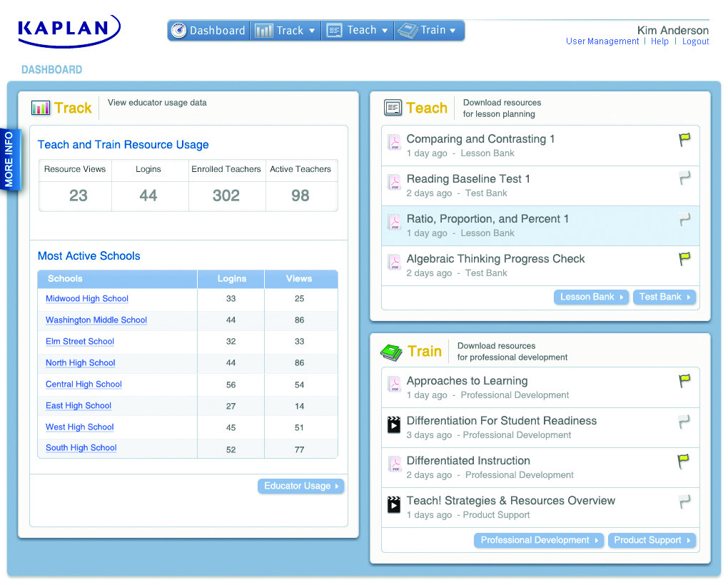Click video icon for Teach! Strategies & Resources Overview
The height and width of the screenshot is (585, 728).
click(x=394, y=504)
